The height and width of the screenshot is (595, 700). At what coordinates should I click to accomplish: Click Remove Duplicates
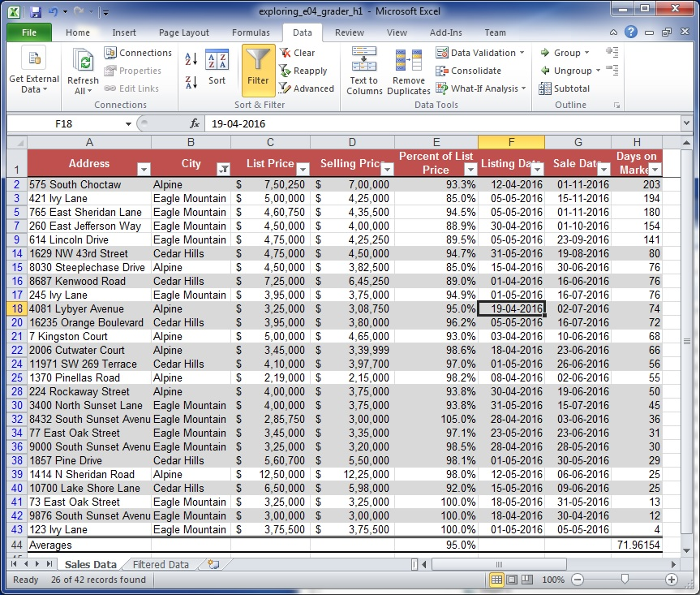[409, 71]
